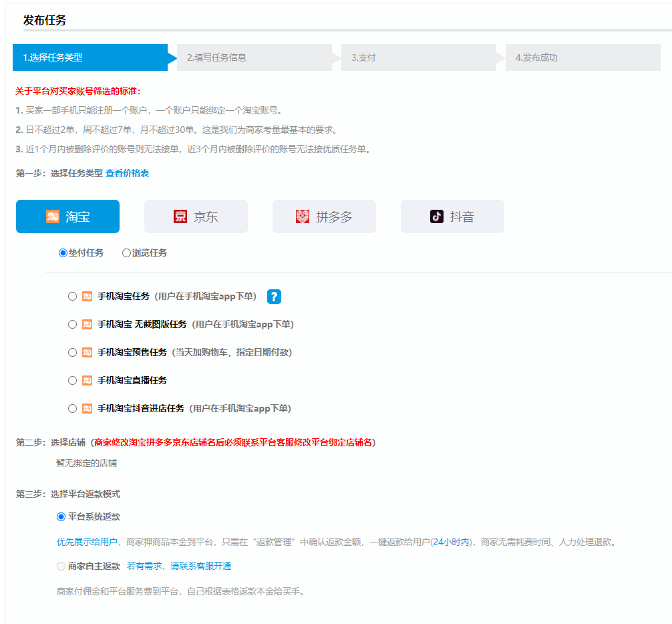Open the 3.支付 step tab

click(x=419, y=57)
